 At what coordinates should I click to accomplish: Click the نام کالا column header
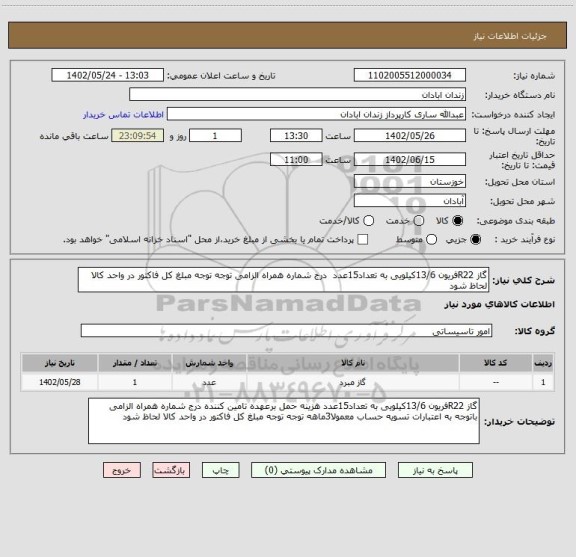tap(353, 363)
